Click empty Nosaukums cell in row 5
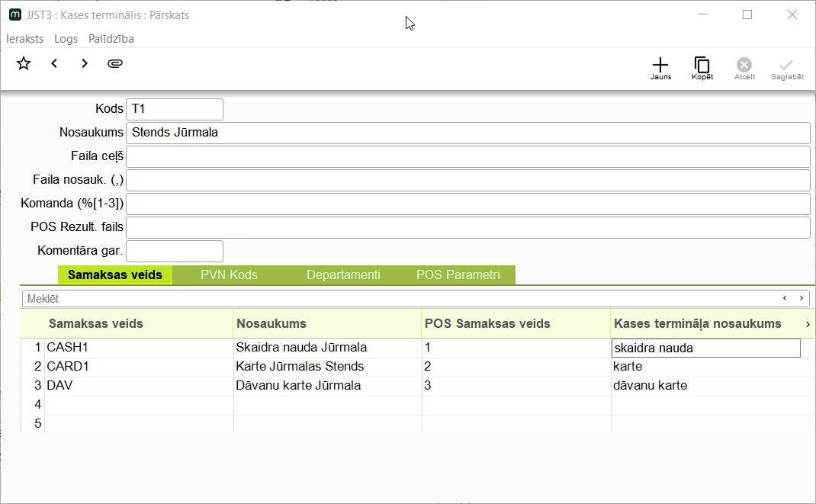This screenshot has width=816, height=504. pyautogui.click(x=328, y=424)
